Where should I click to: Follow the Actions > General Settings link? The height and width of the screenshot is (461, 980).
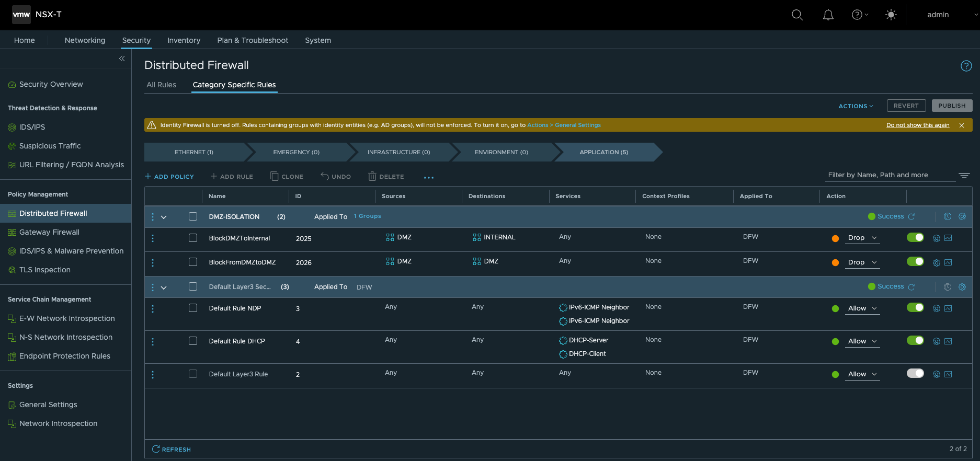tap(564, 125)
